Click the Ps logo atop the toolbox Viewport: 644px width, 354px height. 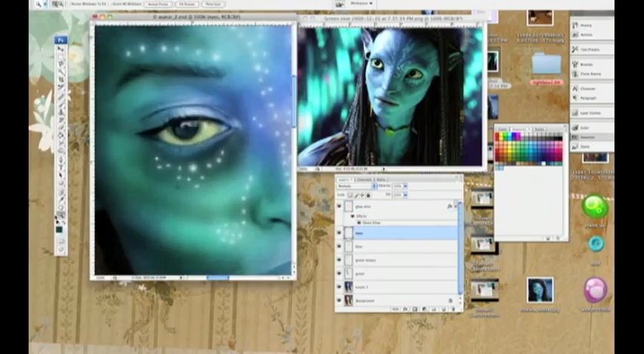pos(61,40)
